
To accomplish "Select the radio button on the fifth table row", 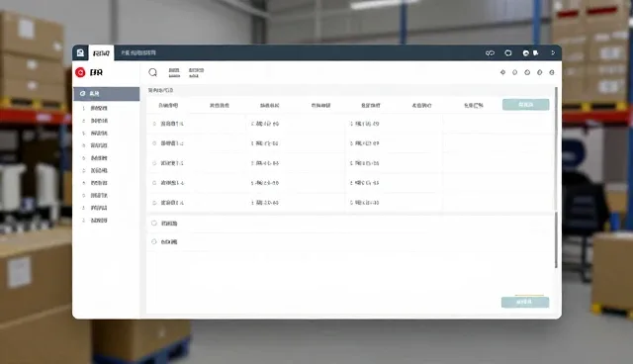I will [154, 203].
